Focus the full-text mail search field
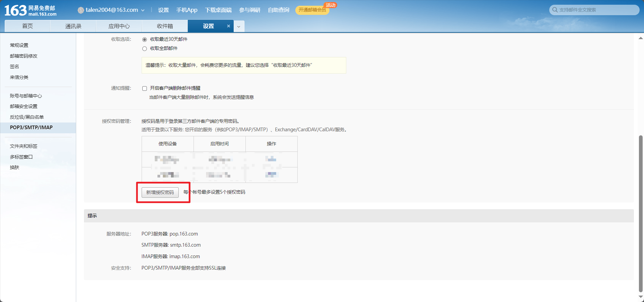Viewport: 644px width, 302px height. click(x=597, y=10)
